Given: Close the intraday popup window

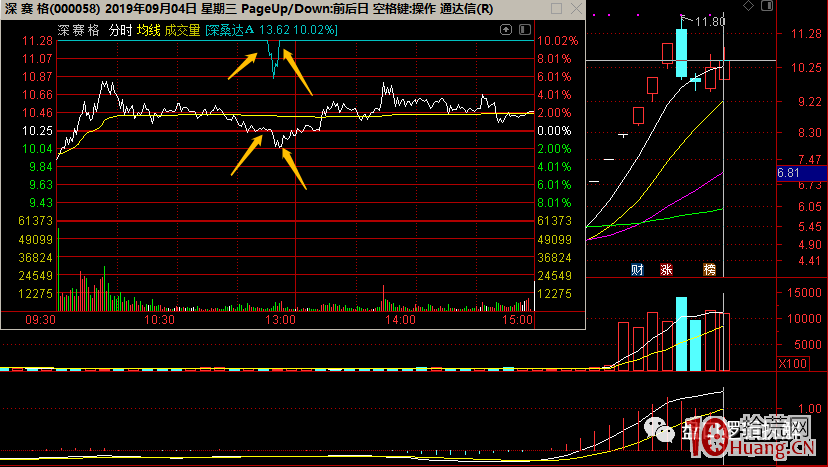Looking at the screenshot, I should (x=575, y=9).
